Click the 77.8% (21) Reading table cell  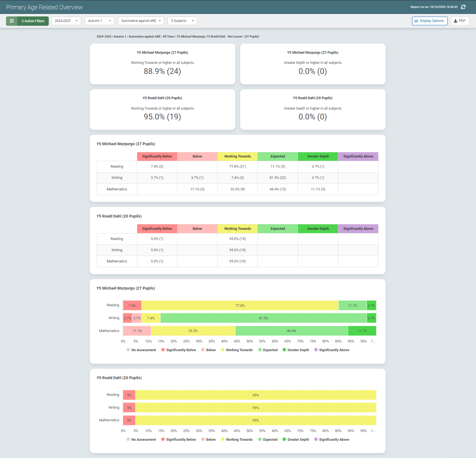coord(237,167)
